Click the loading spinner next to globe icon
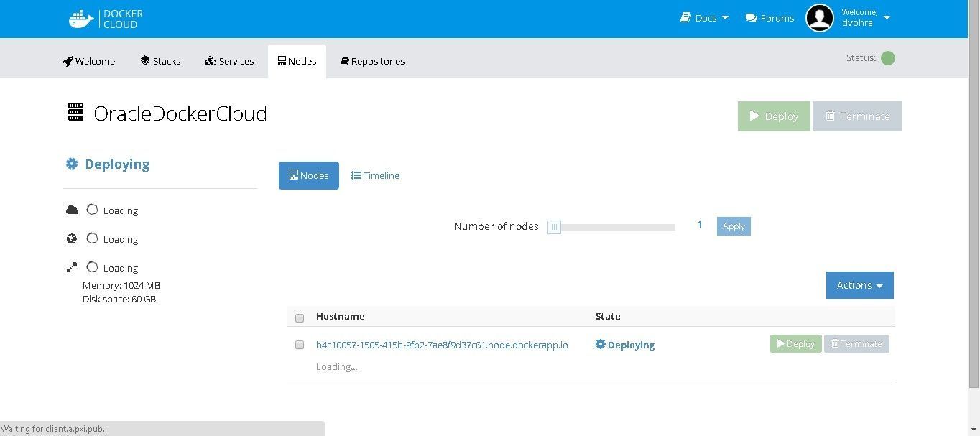The width and height of the screenshot is (980, 436). tap(92, 238)
